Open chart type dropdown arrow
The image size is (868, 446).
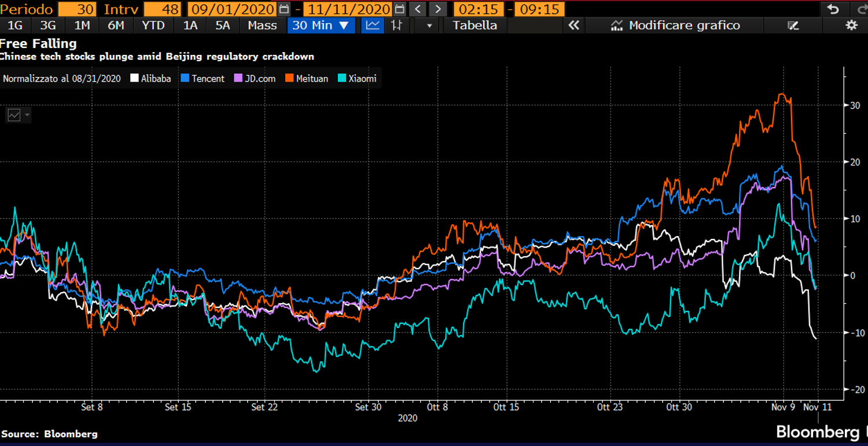pyautogui.click(x=429, y=25)
